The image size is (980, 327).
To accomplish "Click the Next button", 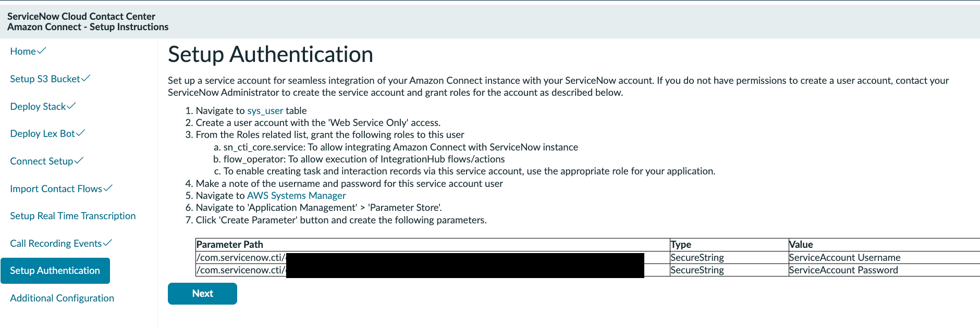I will tap(202, 294).
